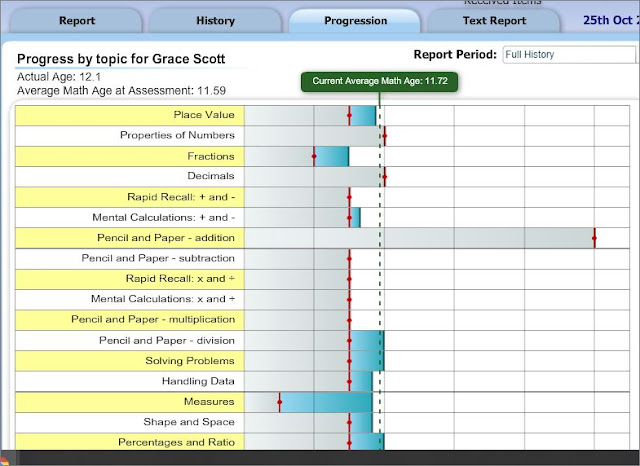This screenshot has height=466, width=640.
Task: Switch to the Report tab
Action: point(76,21)
